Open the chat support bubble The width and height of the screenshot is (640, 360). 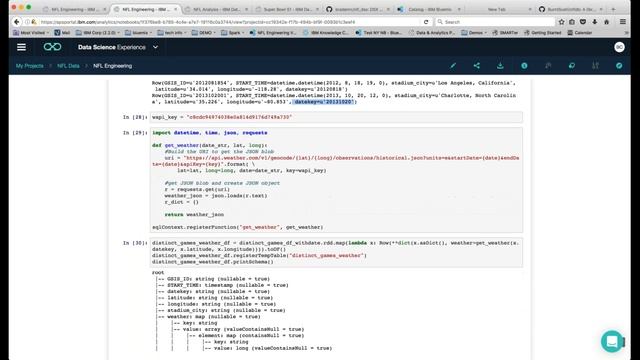(611, 341)
